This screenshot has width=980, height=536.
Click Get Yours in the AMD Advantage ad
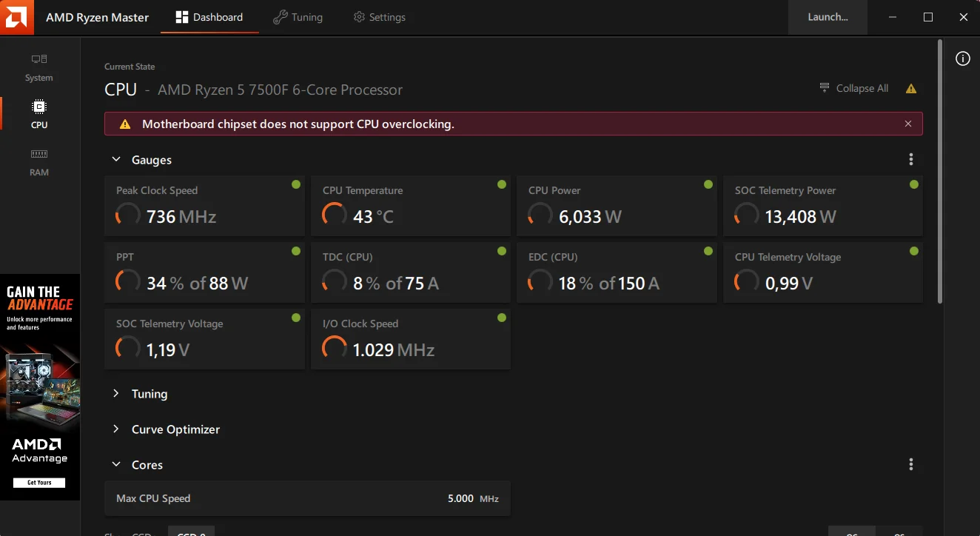tap(39, 483)
